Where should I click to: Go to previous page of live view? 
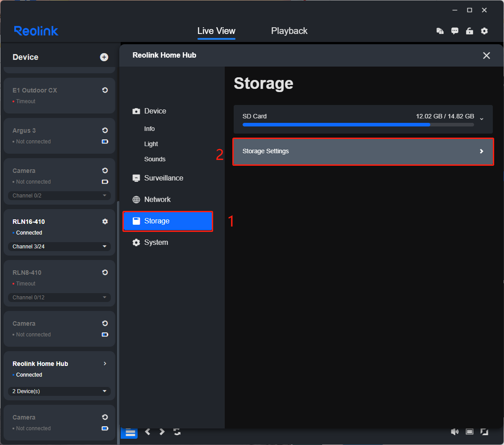click(x=147, y=432)
